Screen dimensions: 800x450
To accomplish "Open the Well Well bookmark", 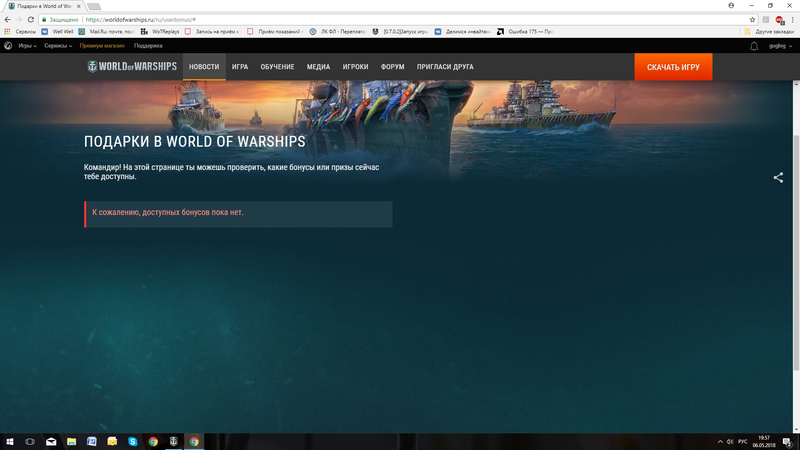I will click(58, 32).
